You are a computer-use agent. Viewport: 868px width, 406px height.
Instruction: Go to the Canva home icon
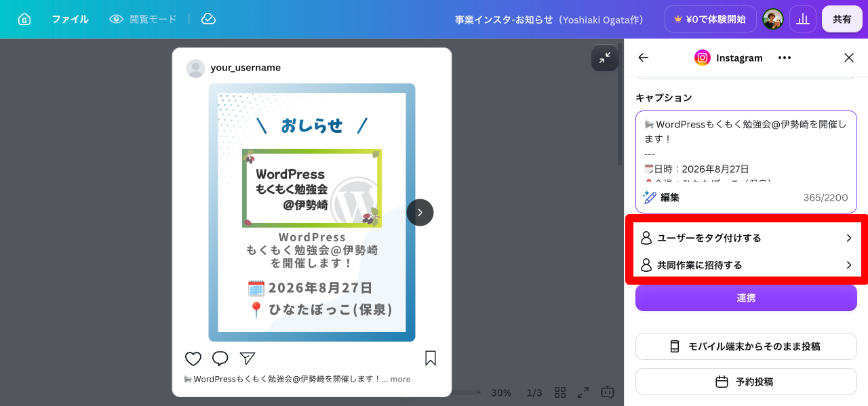(x=24, y=19)
